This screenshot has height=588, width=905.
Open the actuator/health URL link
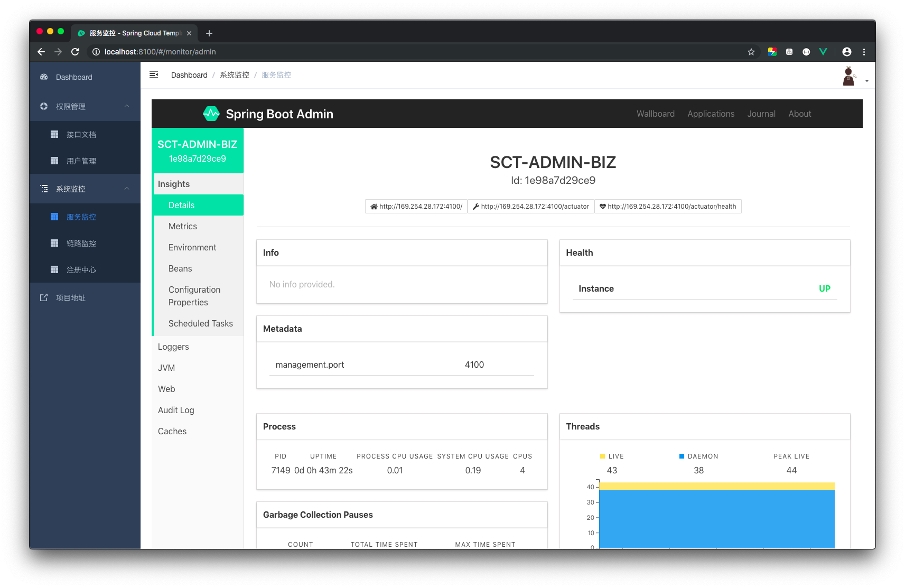pyautogui.click(x=668, y=207)
